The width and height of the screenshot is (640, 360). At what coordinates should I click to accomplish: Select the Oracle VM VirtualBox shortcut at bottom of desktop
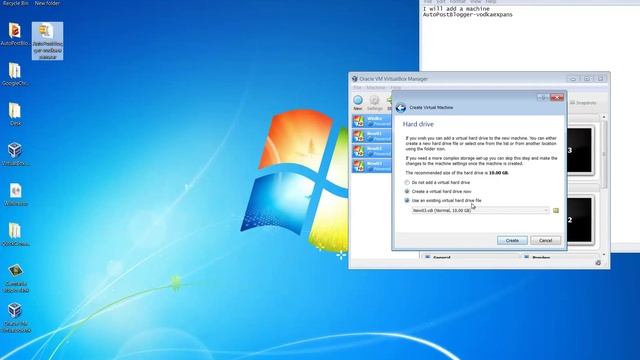(16, 318)
